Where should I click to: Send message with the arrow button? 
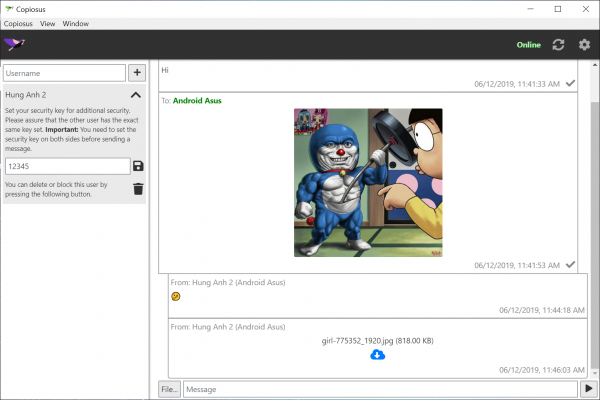589,389
